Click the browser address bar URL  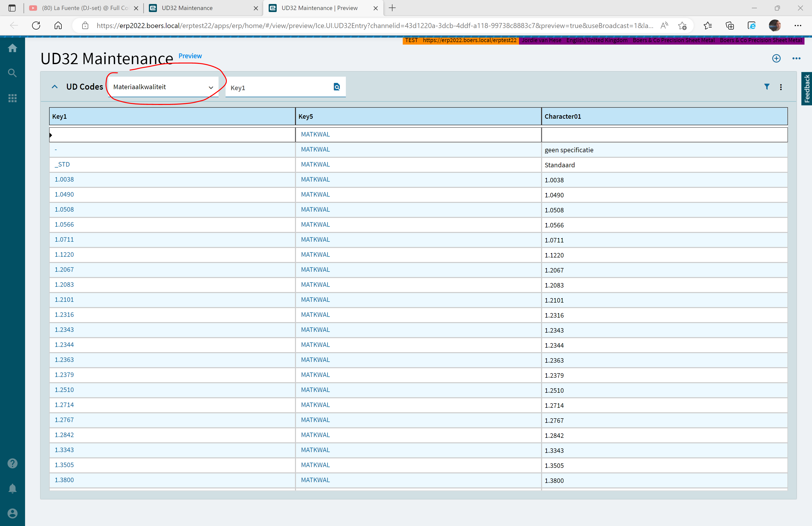click(375, 26)
